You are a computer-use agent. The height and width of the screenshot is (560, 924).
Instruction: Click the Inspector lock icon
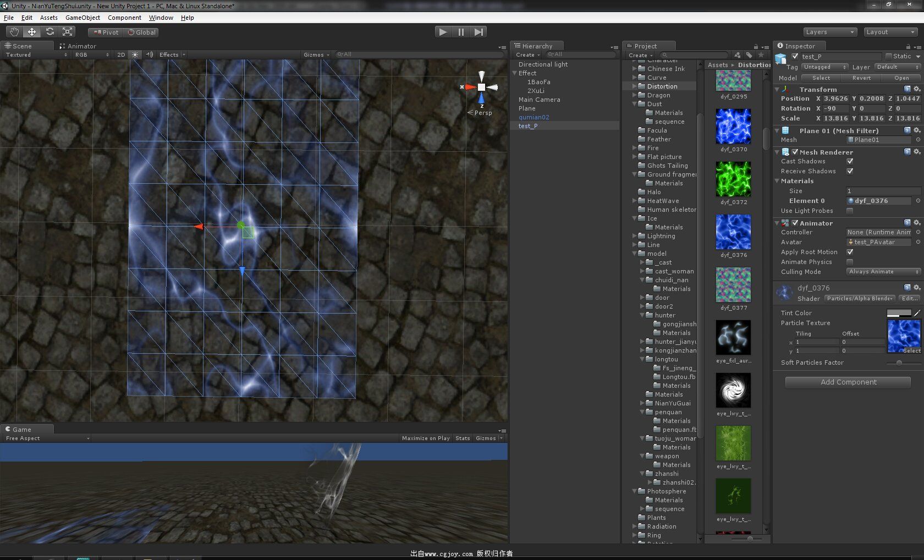coord(908,47)
